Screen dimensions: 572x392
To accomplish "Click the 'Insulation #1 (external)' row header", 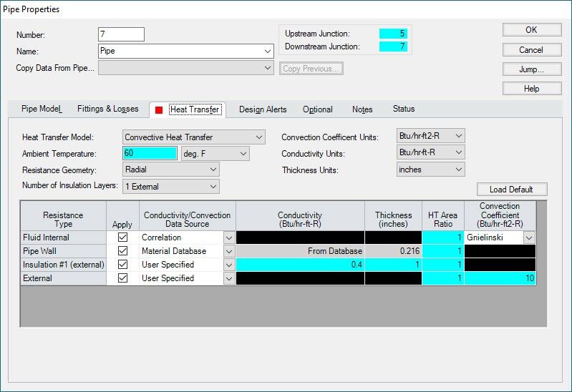I will pos(64,265).
